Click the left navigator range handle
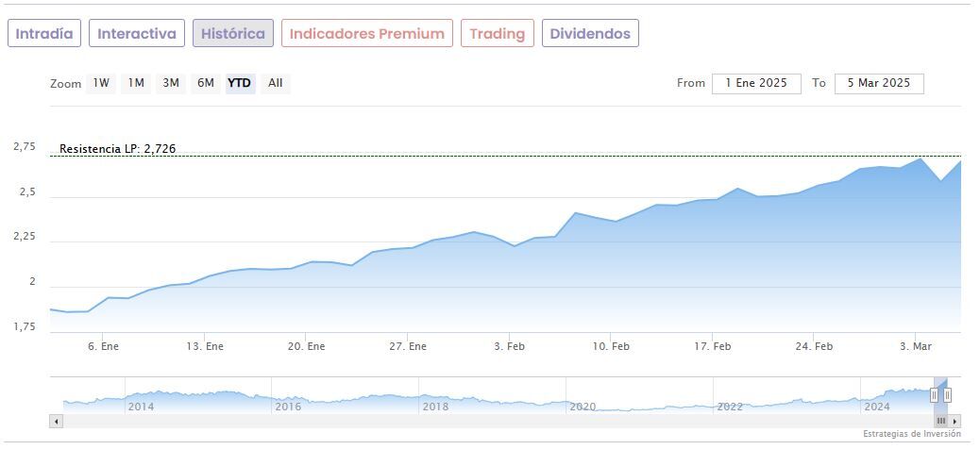This screenshot has height=449, width=980. coord(934,395)
